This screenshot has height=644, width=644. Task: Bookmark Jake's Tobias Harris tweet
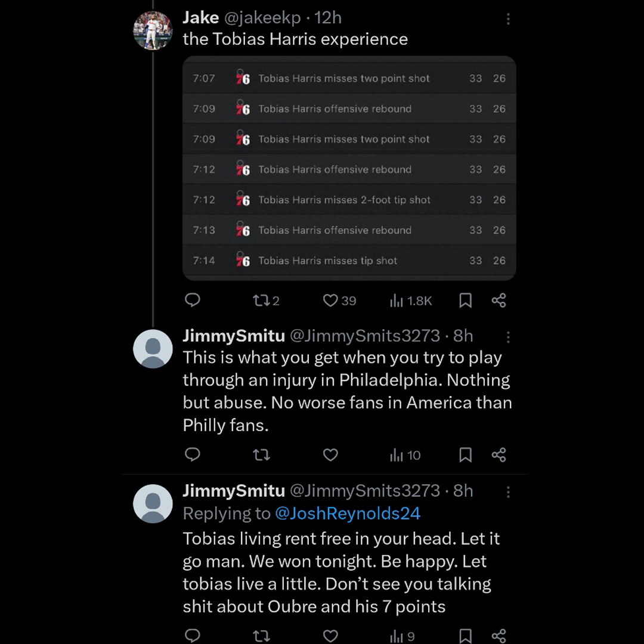click(466, 301)
